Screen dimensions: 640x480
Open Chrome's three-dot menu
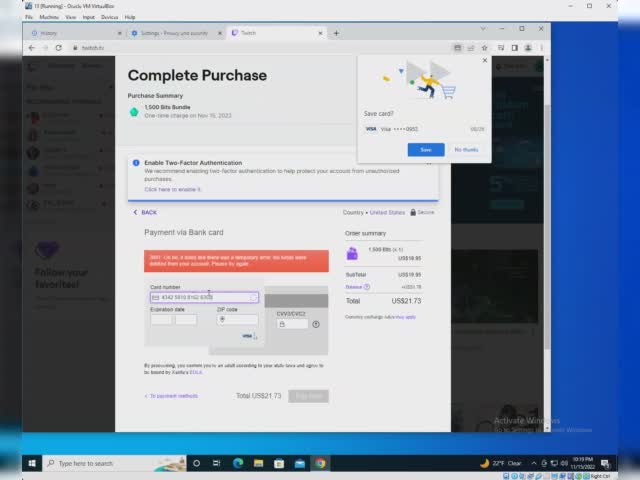[542, 48]
